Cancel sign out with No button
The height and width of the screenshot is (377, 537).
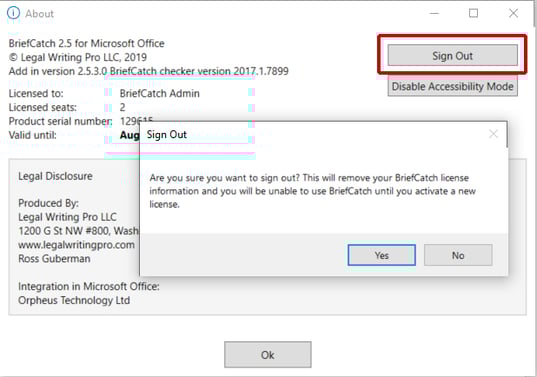458,255
